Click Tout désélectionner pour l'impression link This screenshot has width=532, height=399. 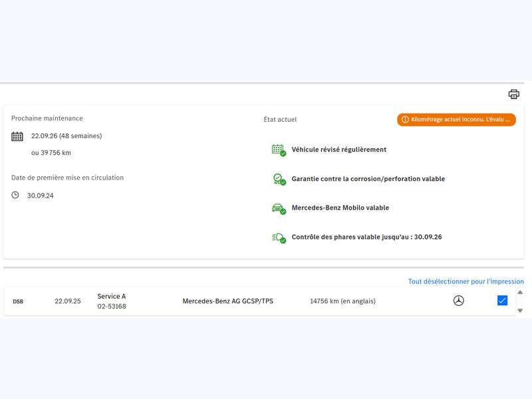[x=465, y=281]
